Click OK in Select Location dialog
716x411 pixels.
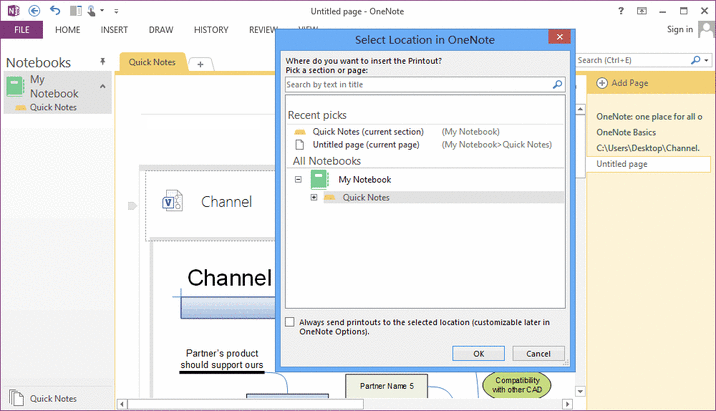point(479,353)
